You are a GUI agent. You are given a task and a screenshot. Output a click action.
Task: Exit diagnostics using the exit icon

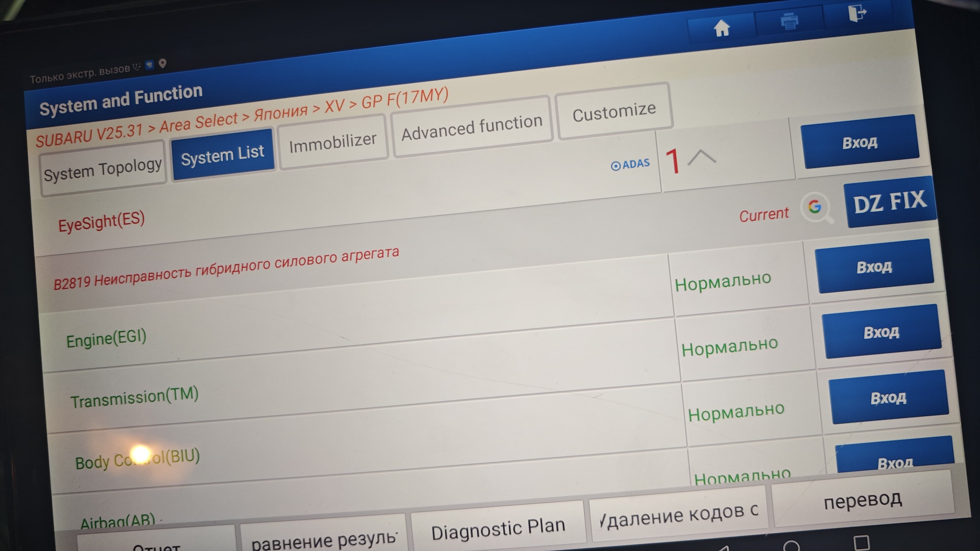point(857,13)
